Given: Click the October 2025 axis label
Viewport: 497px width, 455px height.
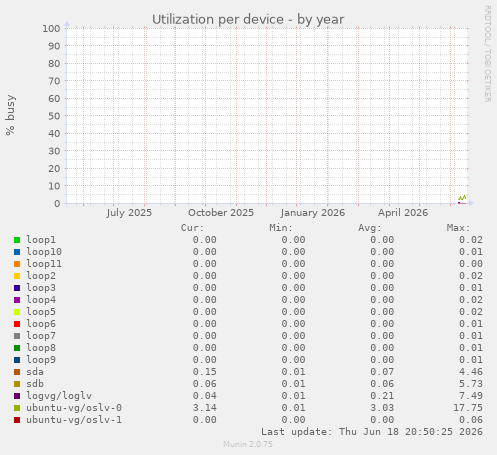Looking at the screenshot, I should [221, 213].
